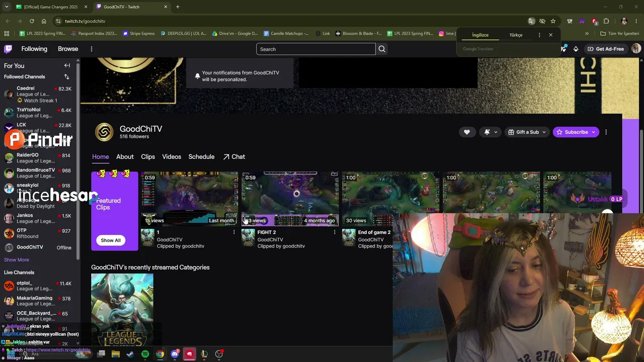Click the address bar URL
This screenshot has height=362, width=644.
tap(85, 21)
